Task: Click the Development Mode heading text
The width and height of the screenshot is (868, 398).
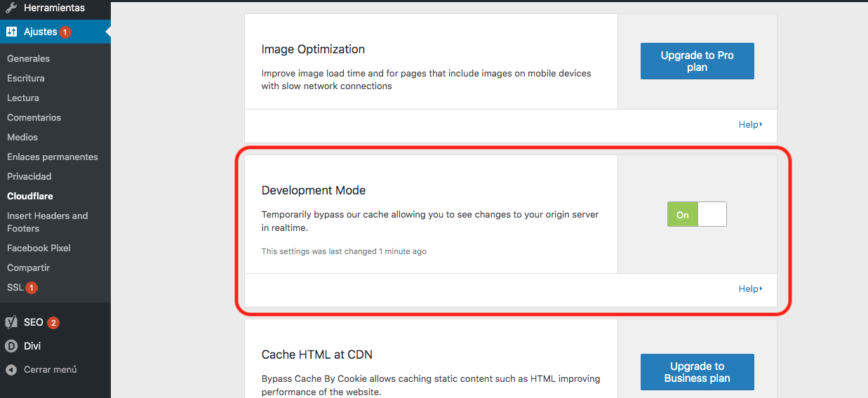Action: point(313,190)
